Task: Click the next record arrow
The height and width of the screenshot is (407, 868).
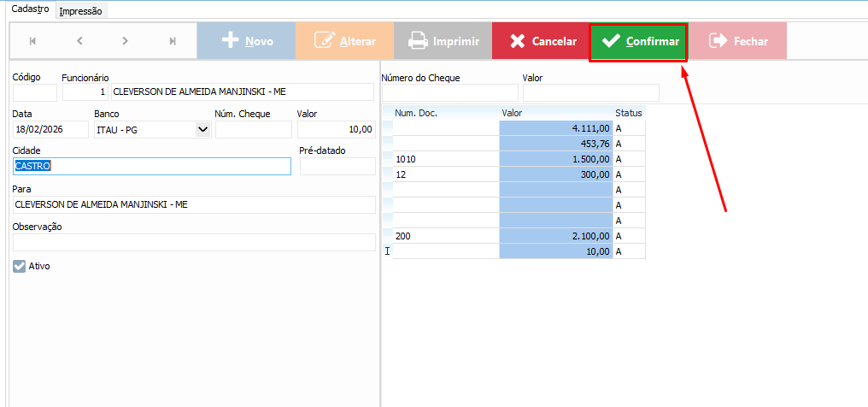Action: pos(126,41)
